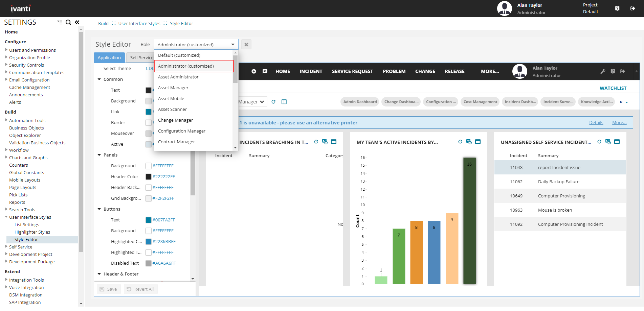Maximize the Unassigned Self Service Incidents panel

pyautogui.click(x=617, y=142)
